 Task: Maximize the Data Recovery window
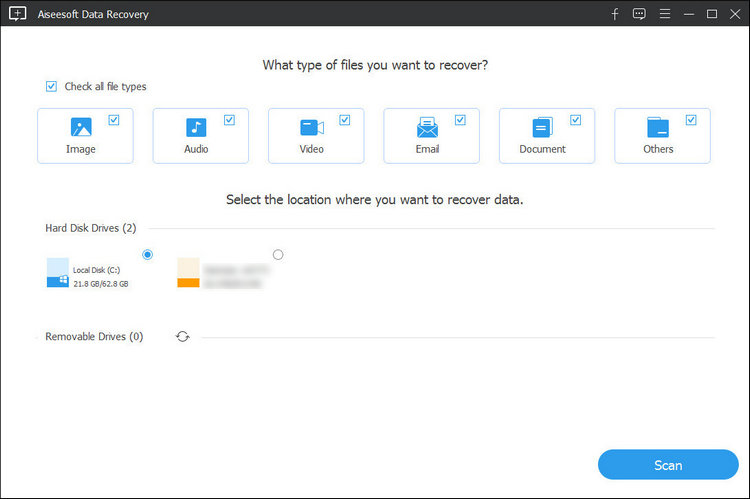tap(712, 14)
